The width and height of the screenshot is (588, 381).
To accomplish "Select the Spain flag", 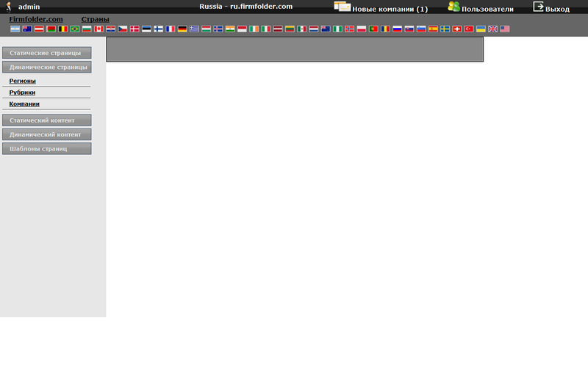I will tap(433, 29).
